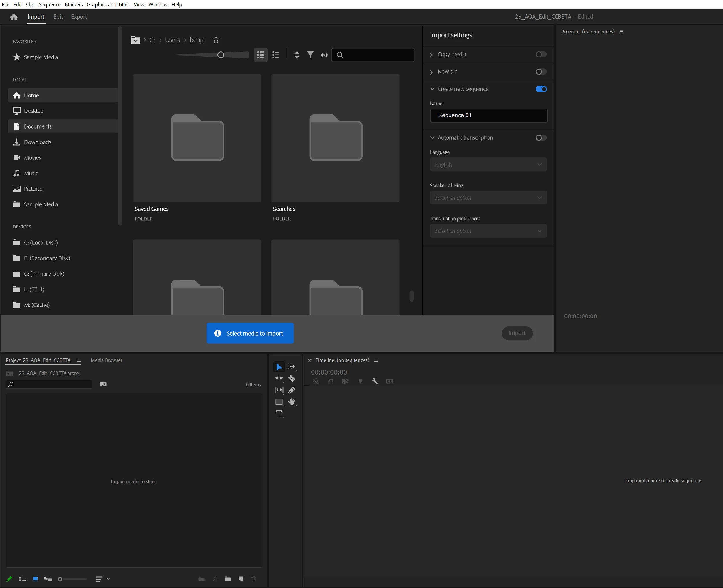Switch to the Export tab

pyautogui.click(x=79, y=16)
